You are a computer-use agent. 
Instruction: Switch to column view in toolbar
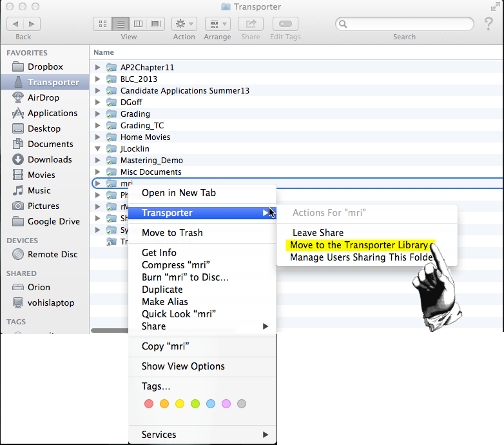click(138, 24)
